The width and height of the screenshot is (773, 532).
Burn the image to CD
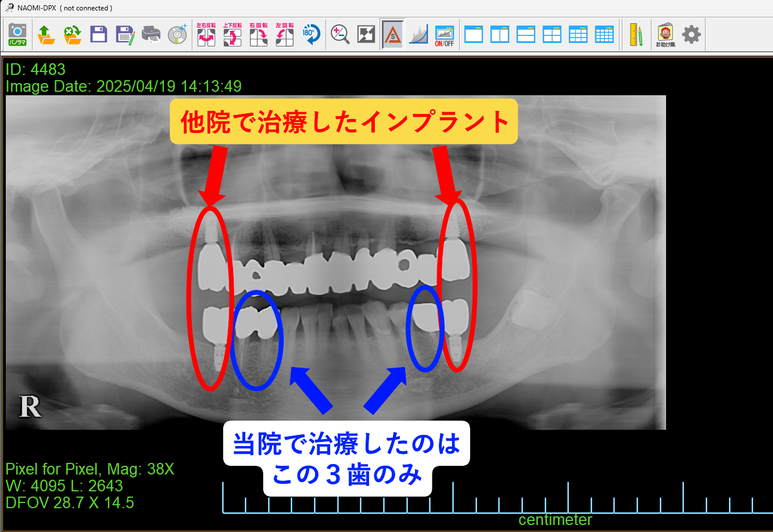(177, 34)
